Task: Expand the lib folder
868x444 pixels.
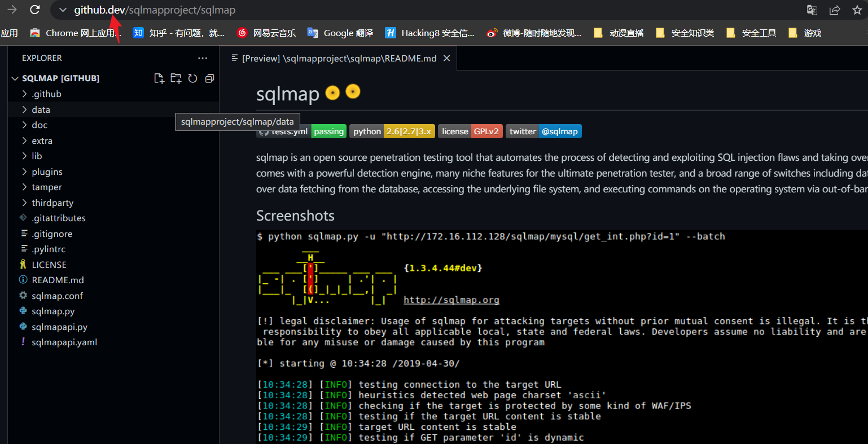Action: 113,156
